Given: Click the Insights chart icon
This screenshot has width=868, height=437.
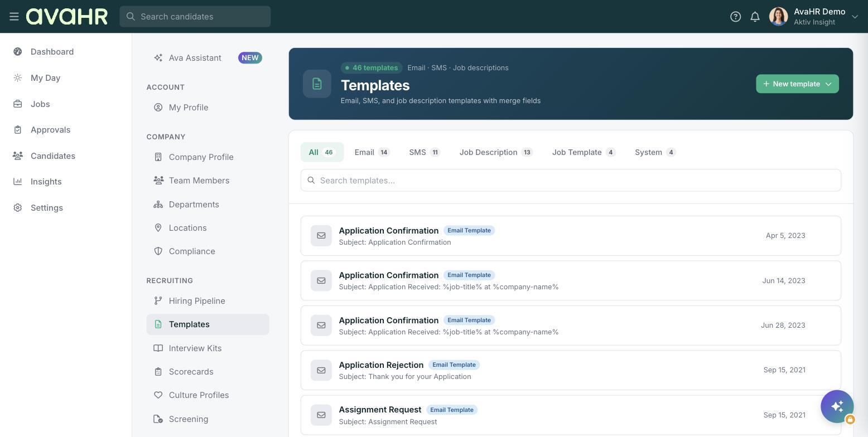Looking at the screenshot, I should click(18, 182).
